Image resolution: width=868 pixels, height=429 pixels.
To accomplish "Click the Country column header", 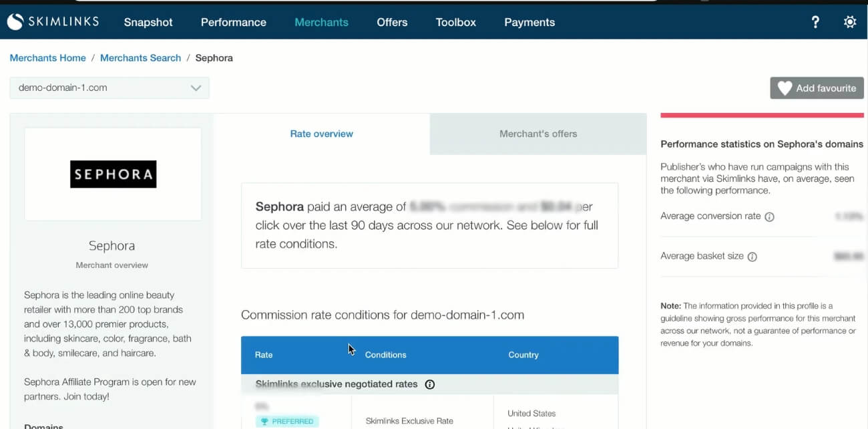I will (x=523, y=355).
